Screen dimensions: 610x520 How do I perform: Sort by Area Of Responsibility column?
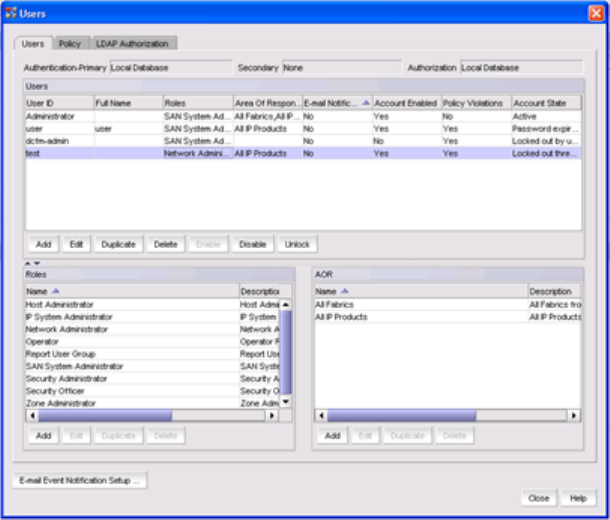(x=268, y=103)
